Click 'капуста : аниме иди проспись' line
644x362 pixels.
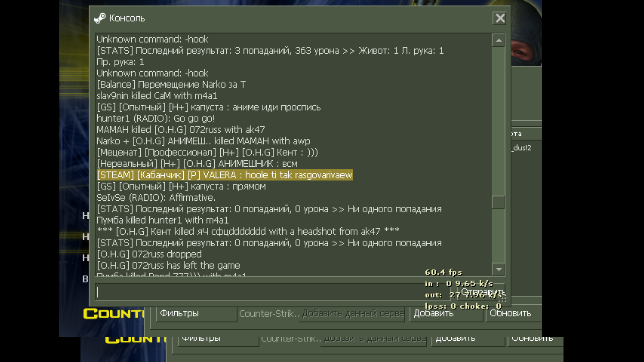(209, 107)
